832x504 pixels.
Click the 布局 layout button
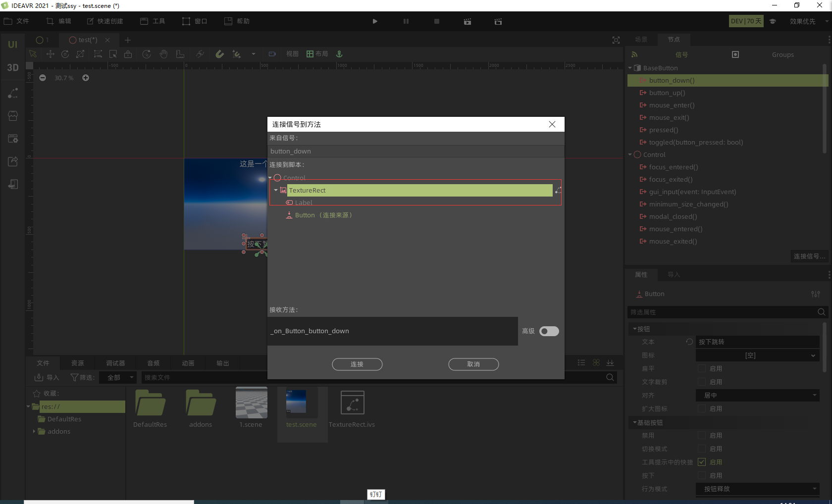[317, 54]
